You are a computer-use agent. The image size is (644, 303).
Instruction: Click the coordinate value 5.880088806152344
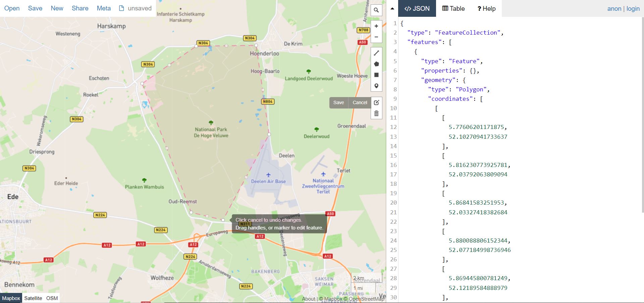(478, 241)
